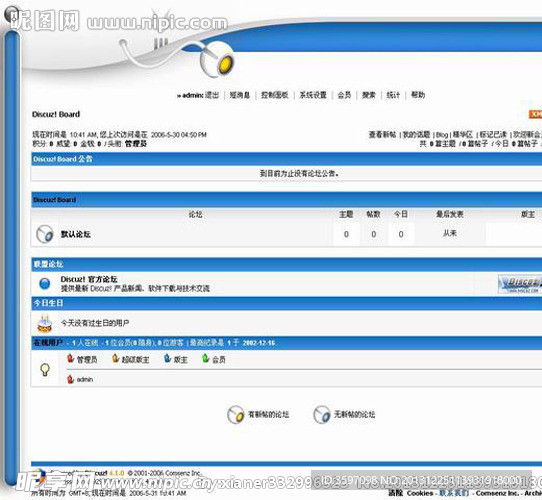542x500 pixels.
Task: Open the 默认论坛 forum link
Action: (x=76, y=234)
